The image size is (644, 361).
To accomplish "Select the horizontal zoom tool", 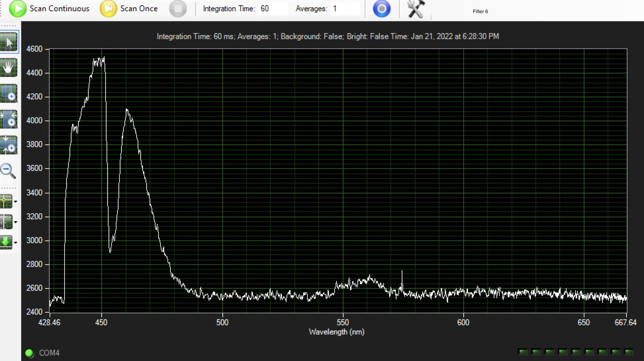I will (9, 119).
